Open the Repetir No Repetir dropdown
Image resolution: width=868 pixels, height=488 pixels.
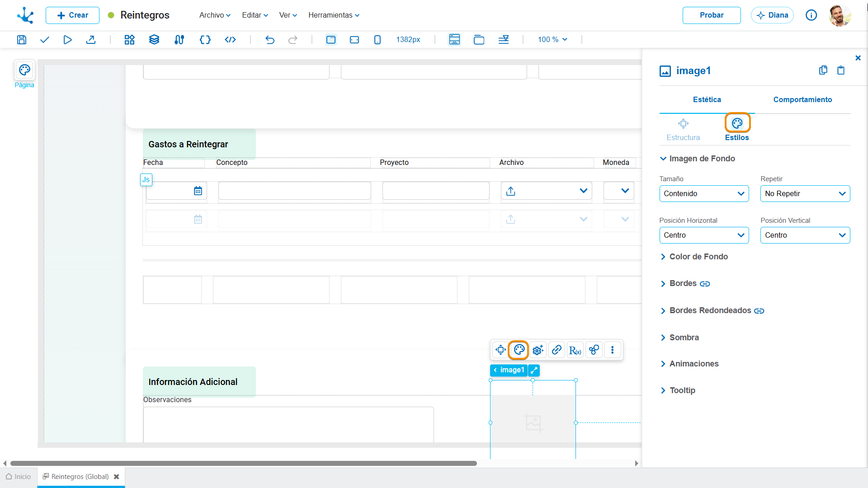(x=805, y=194)
